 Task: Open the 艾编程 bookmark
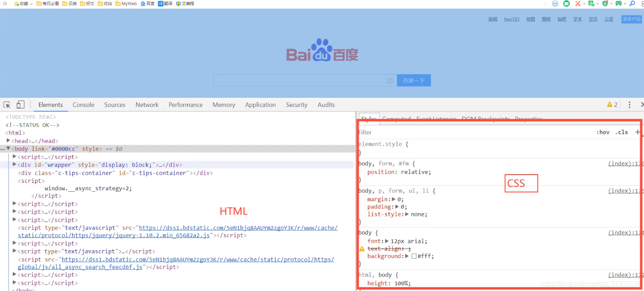[x=185, y=4]
